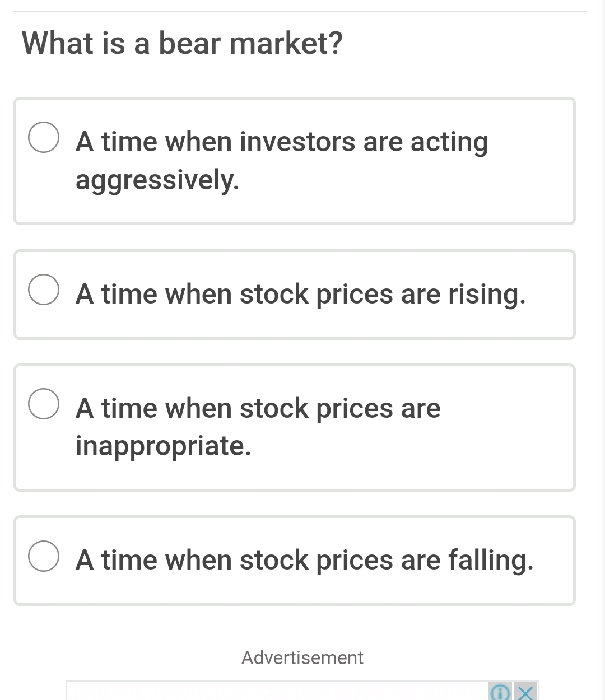The width and height of the screenshot is (605, 700).
Task: Select the radio button for "investors are acting aggressively"
Action: tap(44, 138)
